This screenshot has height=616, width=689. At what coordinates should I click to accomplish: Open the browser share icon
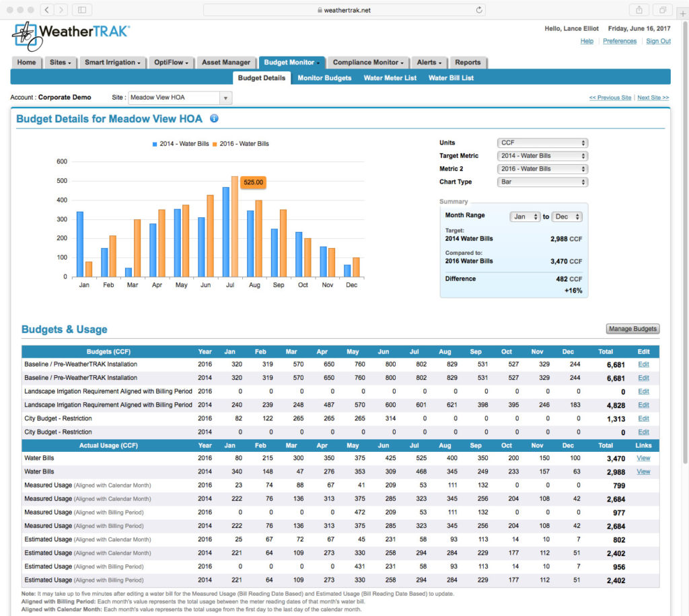[639, 9]
